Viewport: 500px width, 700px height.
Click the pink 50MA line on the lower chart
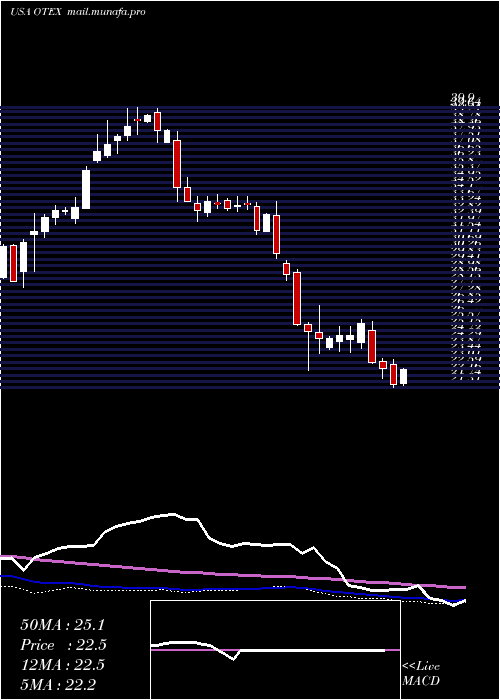point(232,574)
